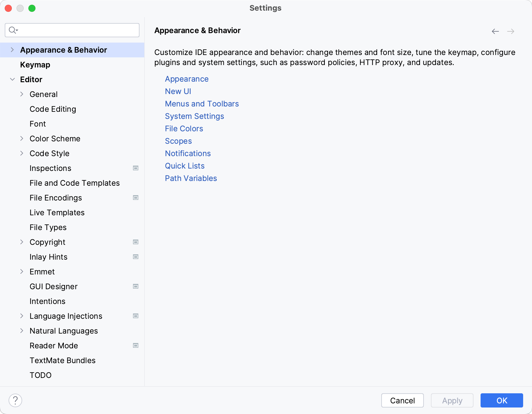
Task: Select GUI Designer settings
Action: click(72, 287)
